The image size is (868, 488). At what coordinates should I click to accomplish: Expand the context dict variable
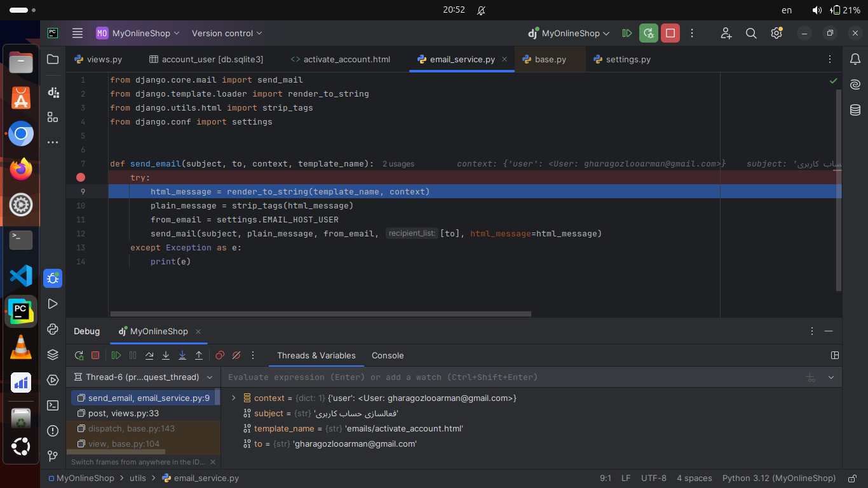click(233, 398)
